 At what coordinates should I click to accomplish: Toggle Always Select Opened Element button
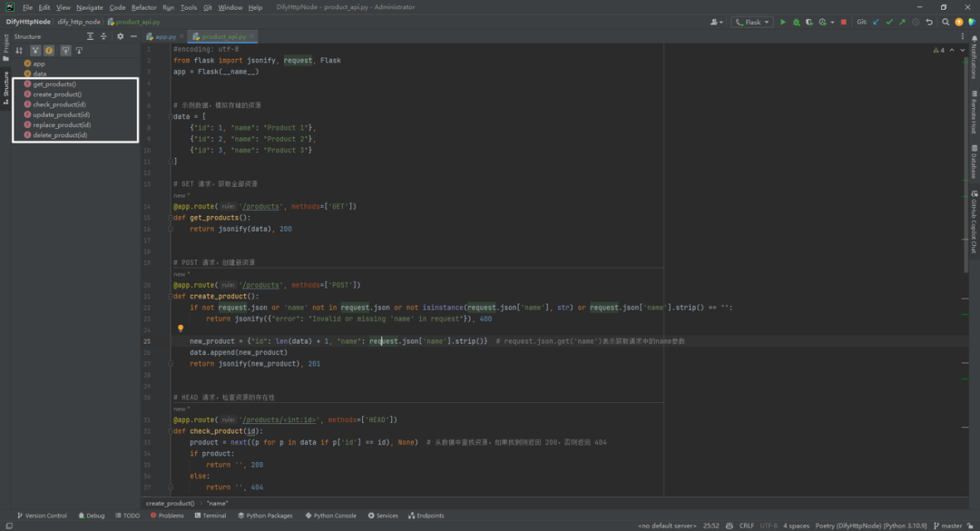point(65,51)
